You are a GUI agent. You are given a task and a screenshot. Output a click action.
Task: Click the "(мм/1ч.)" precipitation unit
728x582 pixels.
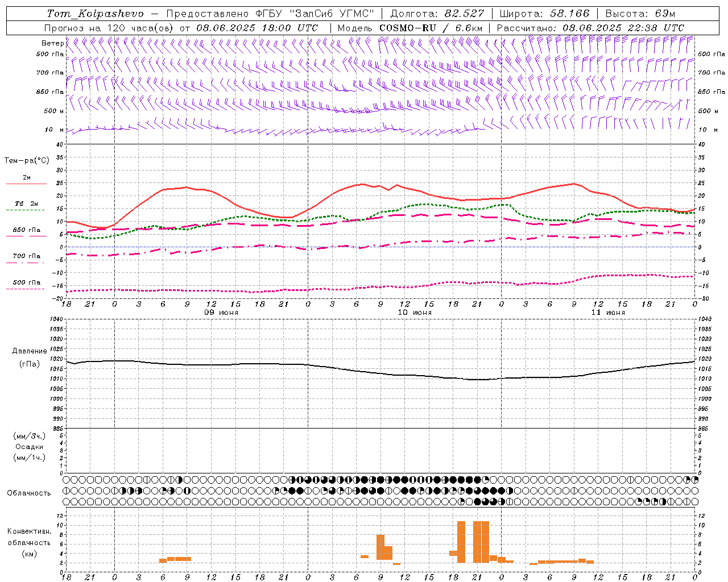pos(30,458)
